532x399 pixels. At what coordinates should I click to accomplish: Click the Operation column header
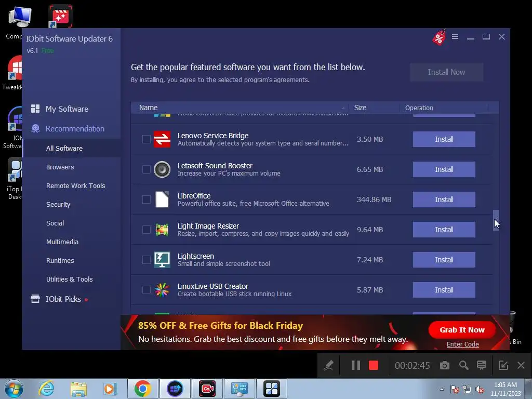(444, 108)
